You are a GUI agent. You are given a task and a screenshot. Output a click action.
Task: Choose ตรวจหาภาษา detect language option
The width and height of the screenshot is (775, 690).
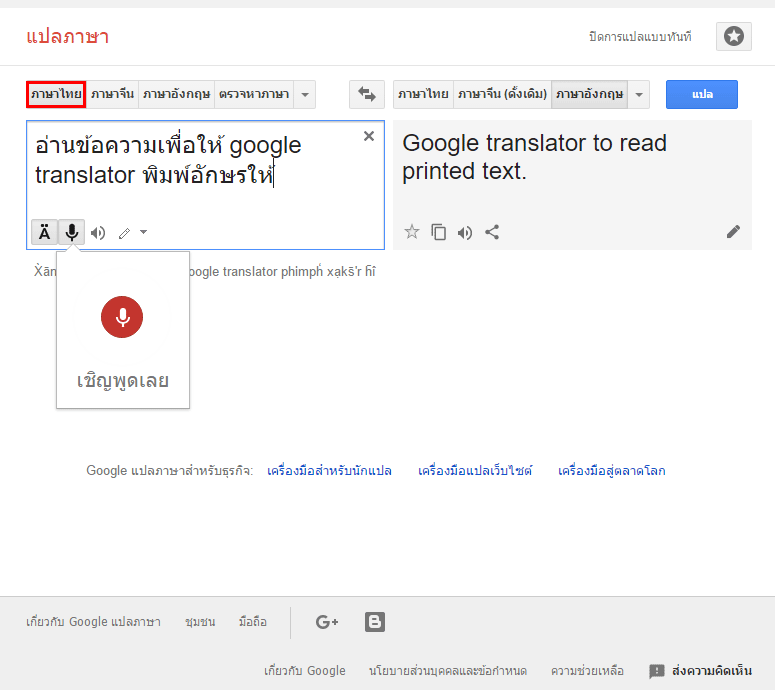pyautogui.click(x=254, y=94)
